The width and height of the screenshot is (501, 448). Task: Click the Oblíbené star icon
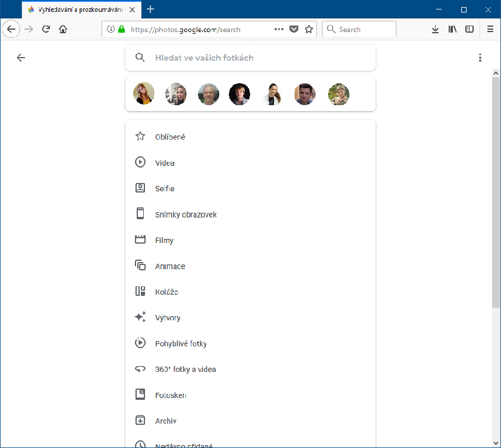coord(140,137)
